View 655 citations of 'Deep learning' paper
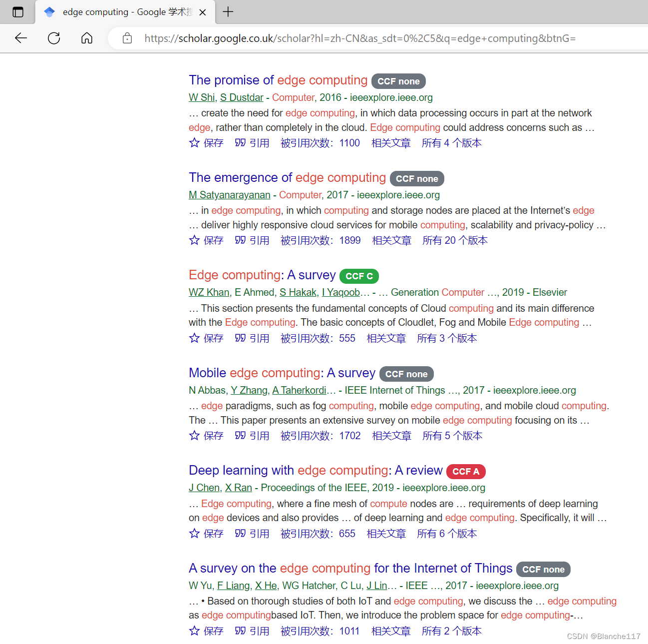Viewport: 648px width, 644px height. [x=318, y=534]
